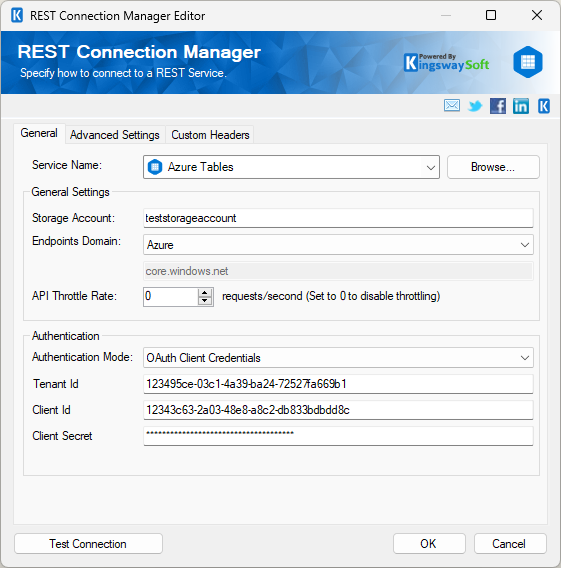This screenshot has height=568, width=561.
Task: Click the core.windows.net disabled field
Action: (338, 271)
